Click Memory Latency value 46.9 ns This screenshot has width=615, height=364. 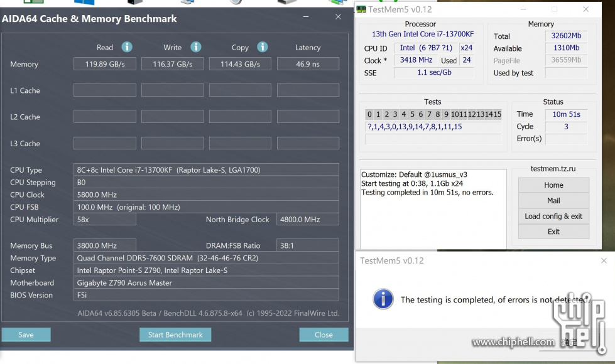(308, 64)
